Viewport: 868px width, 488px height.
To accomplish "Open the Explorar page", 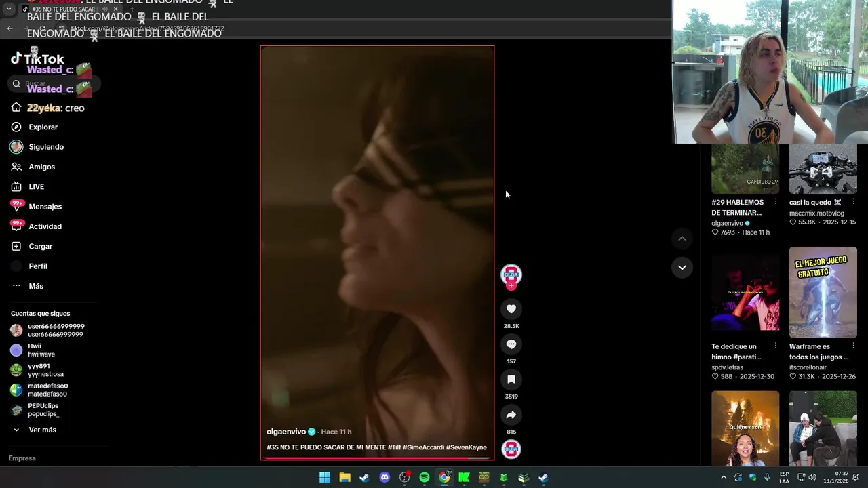I will point(43,127).
